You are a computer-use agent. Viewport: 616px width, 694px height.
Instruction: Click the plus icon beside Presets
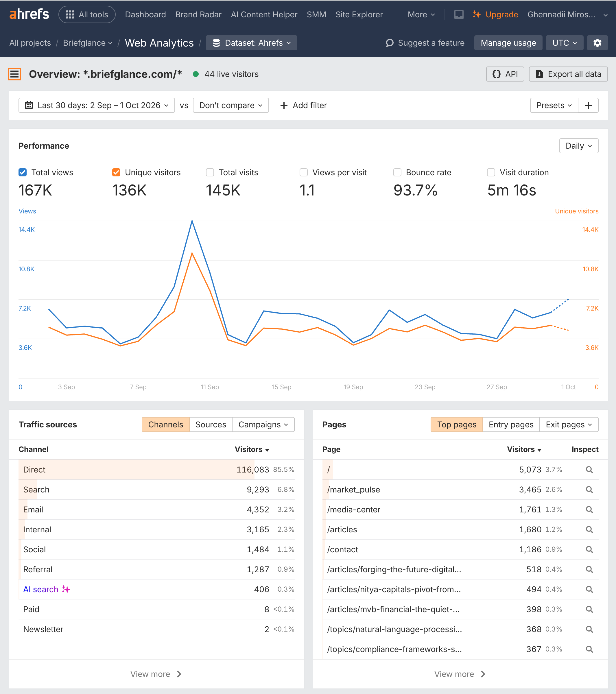tap(588, 105)
